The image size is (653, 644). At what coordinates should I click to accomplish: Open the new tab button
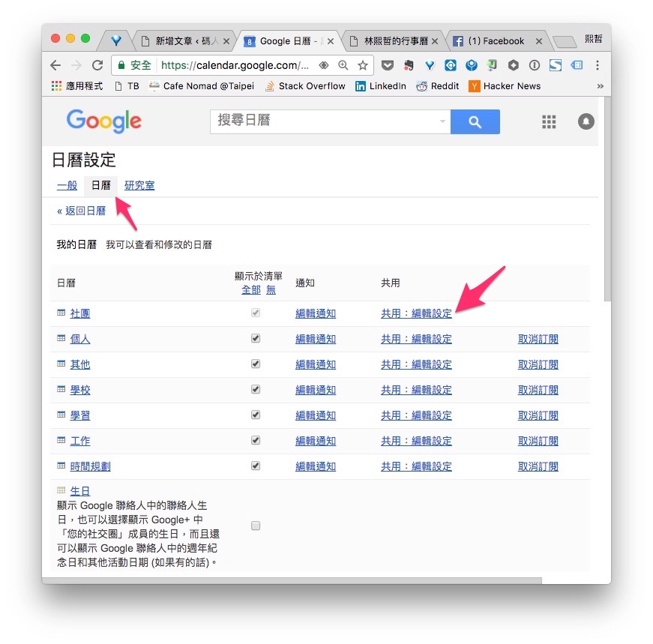pos(565,41)
